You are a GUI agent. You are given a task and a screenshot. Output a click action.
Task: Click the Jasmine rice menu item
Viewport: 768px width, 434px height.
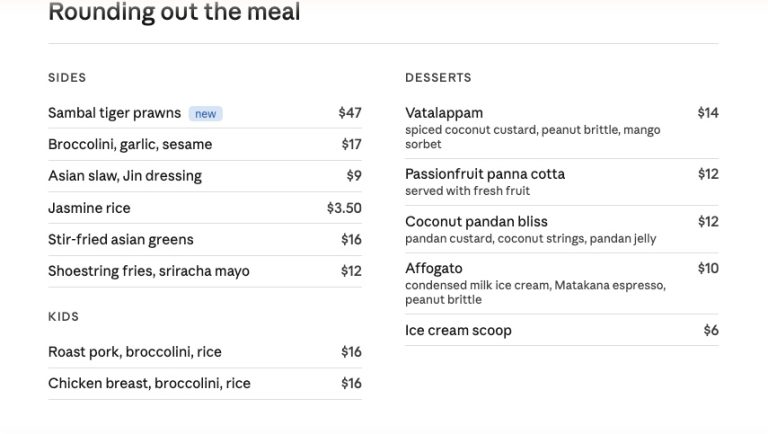pos(89,208)
